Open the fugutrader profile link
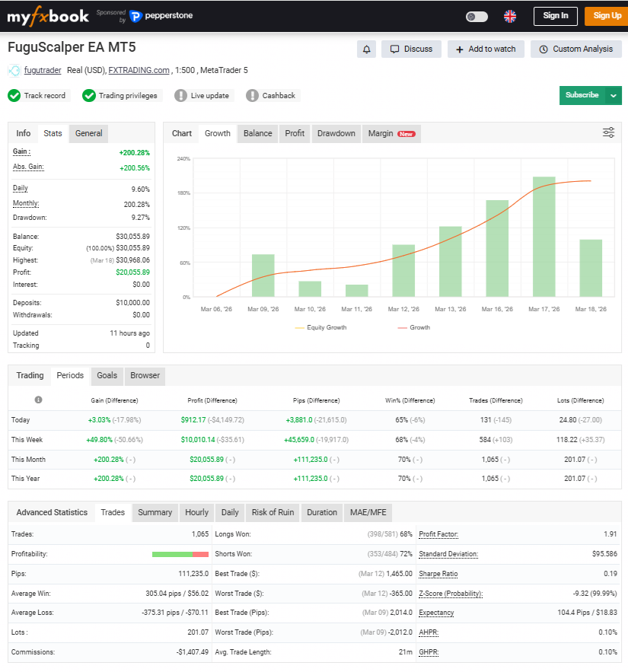The image size is (628, 672). coord(43,70)
